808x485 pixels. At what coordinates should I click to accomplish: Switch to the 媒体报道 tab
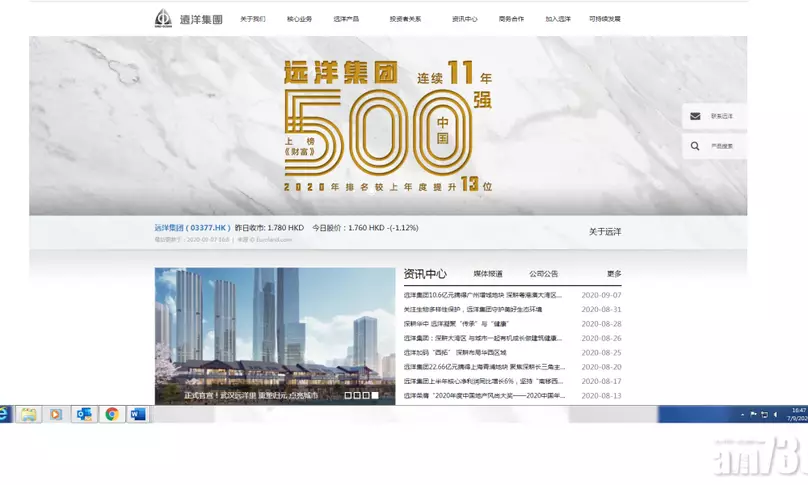click(488, 274)
